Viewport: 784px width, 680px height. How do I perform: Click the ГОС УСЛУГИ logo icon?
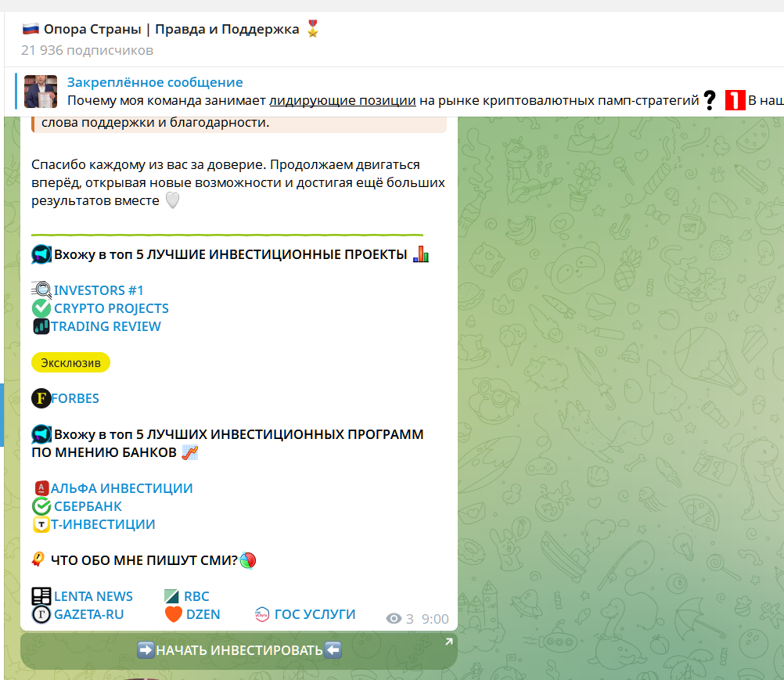[x=261, y=614]
